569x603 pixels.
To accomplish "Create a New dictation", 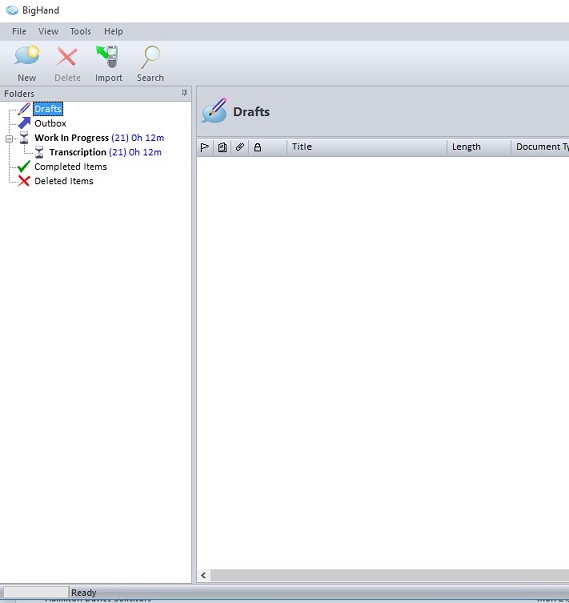I will [x=27, y=63].
